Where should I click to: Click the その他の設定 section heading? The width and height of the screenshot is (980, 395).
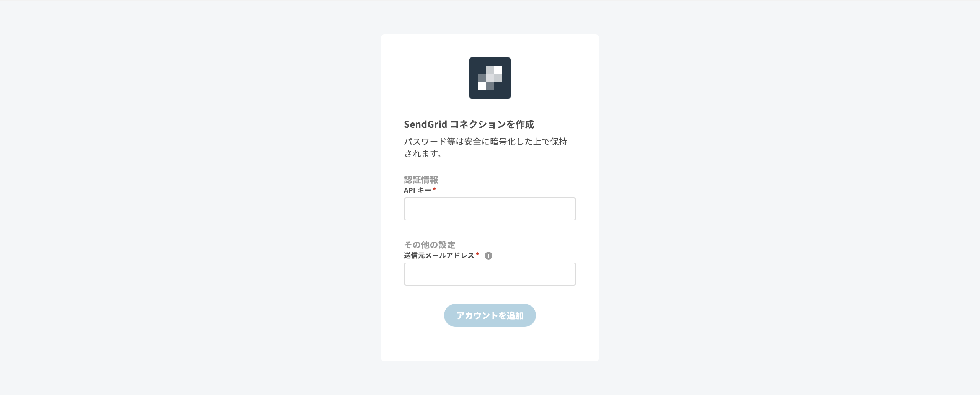coord(430,245)
